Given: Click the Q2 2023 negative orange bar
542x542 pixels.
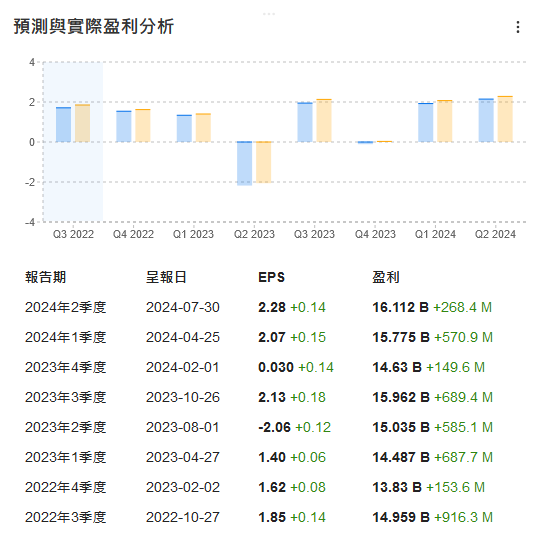Looking at the screenshot, I should tap(264, 162).
